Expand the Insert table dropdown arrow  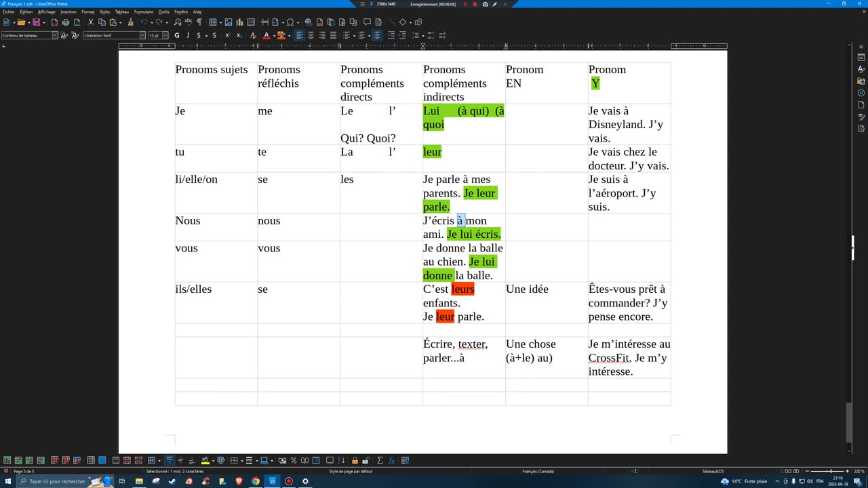220,22
